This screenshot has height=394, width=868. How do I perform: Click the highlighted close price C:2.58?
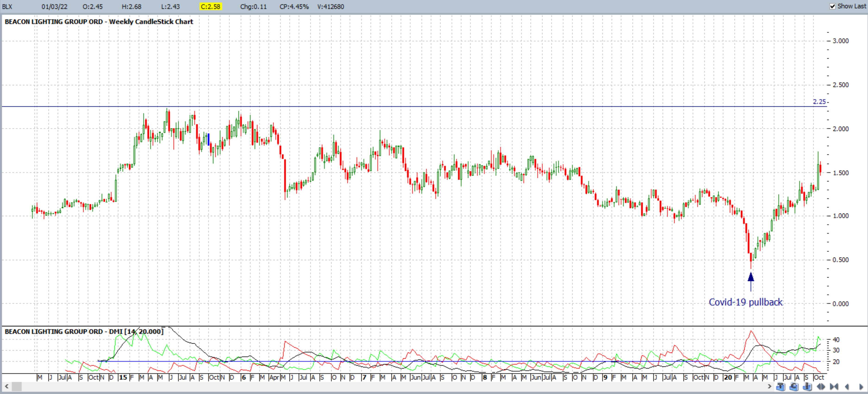point(211,6)
